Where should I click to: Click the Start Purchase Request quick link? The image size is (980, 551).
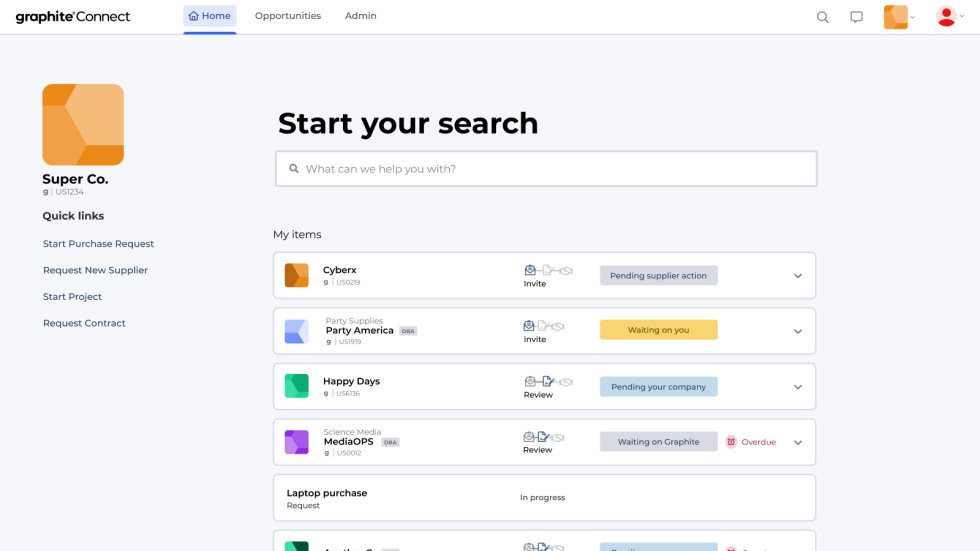pos(98,244)
